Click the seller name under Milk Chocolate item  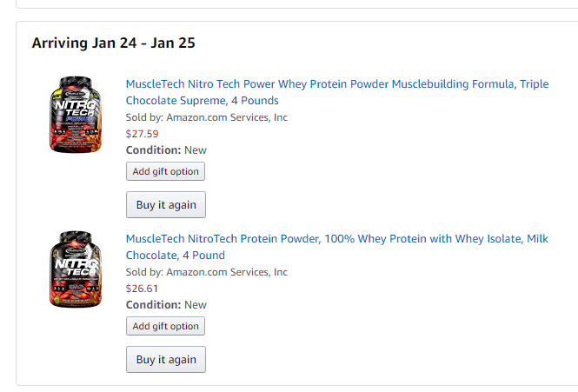coord(227,272)
